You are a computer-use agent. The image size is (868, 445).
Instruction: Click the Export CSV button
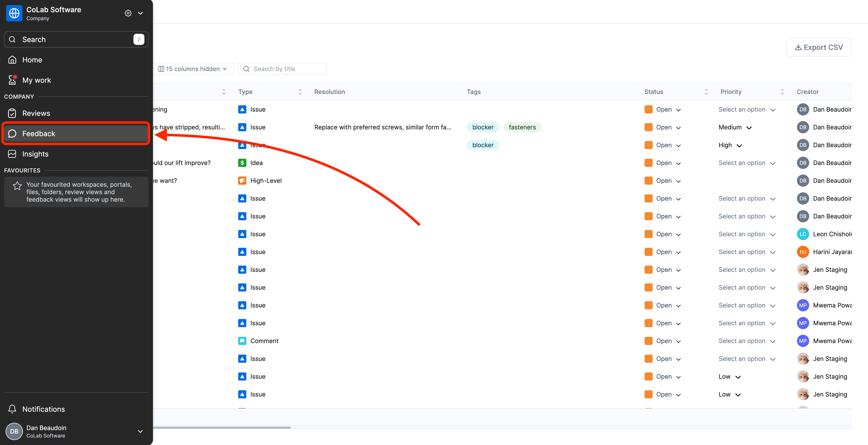pyautogui.click(x=819, y=47)
